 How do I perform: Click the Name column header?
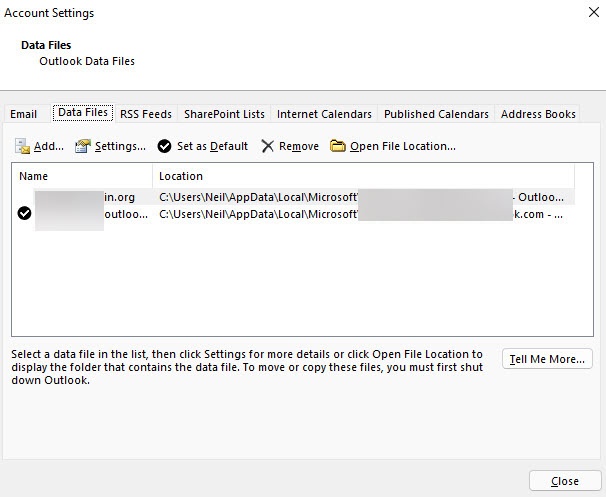point(82,176)
